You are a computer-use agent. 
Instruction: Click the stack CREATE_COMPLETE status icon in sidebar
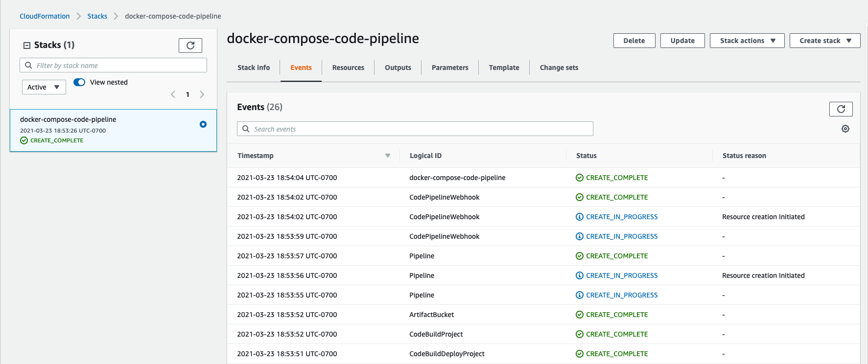point(24,140)
